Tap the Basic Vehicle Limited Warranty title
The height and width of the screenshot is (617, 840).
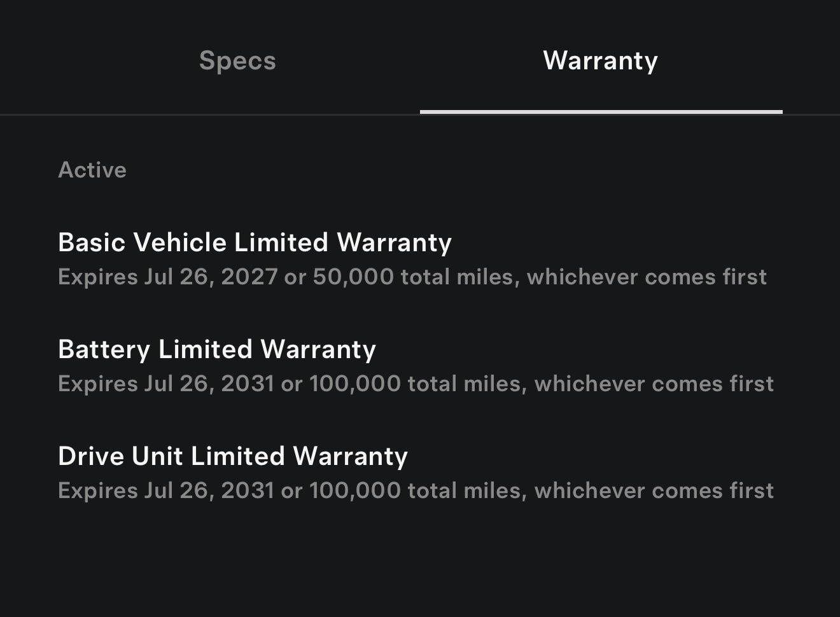254,242
